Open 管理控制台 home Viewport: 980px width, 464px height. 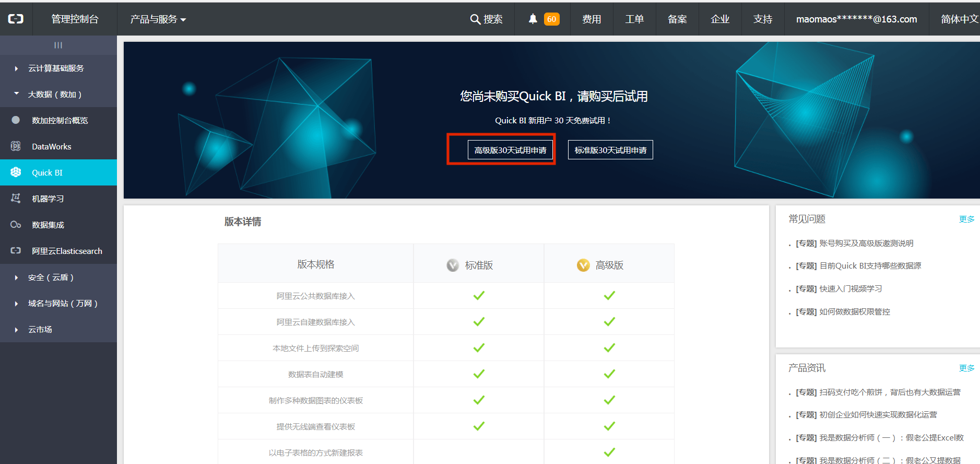click(75, 19)
